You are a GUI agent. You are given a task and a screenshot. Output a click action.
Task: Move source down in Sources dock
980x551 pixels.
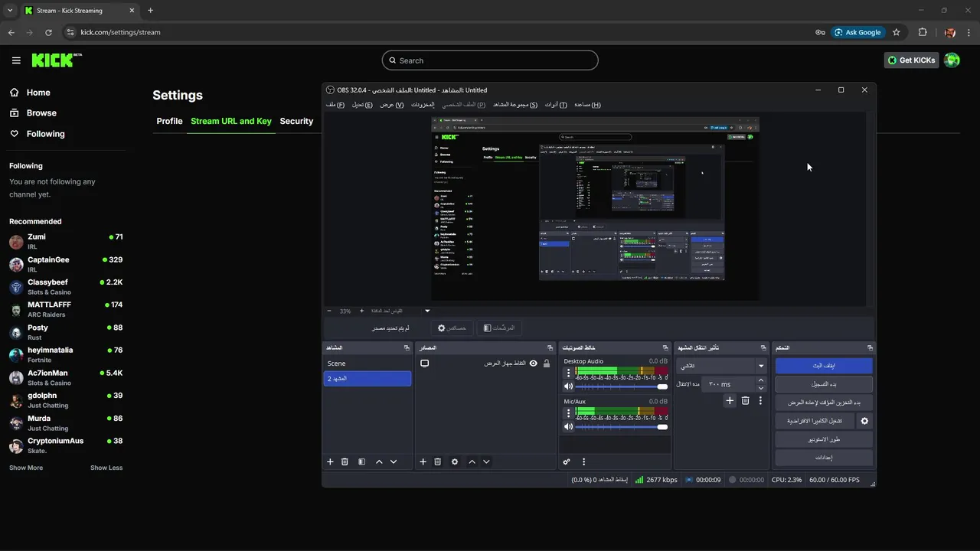click(x=486, y=461)
